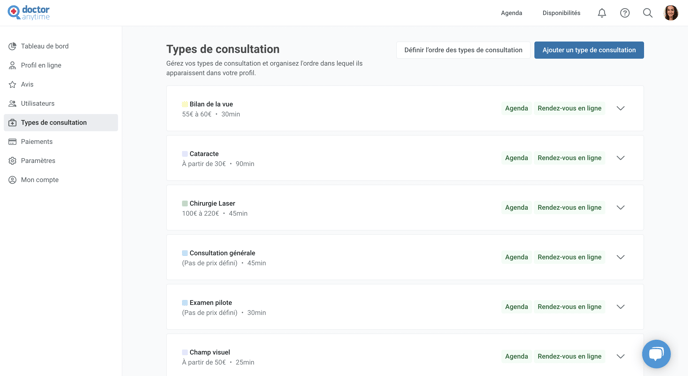The height and width of the screenshot is (376, 688).
Task: Click the 'À partir de 50€ • 25min' details
Action: 218,362
